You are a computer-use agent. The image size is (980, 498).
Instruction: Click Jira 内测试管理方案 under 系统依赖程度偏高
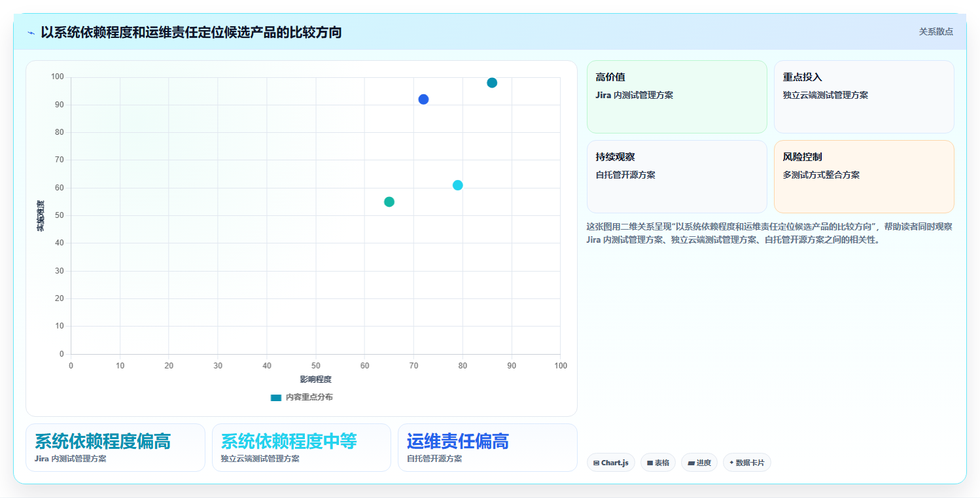coord(71,459)
